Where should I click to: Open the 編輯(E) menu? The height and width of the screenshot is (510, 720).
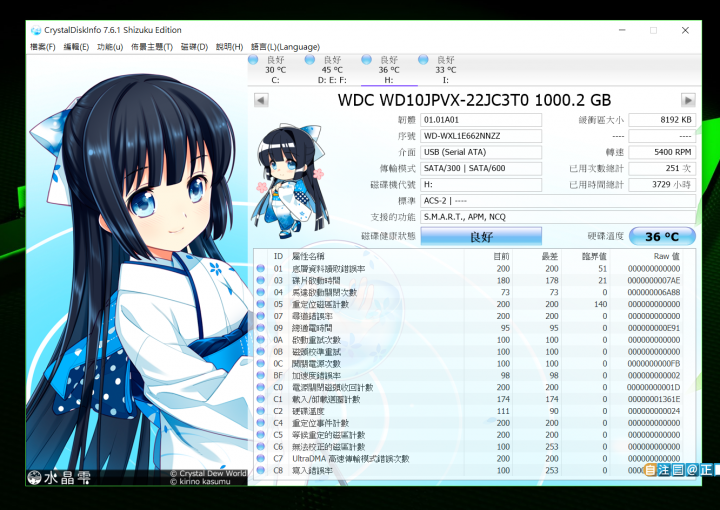tap(76, 47)
